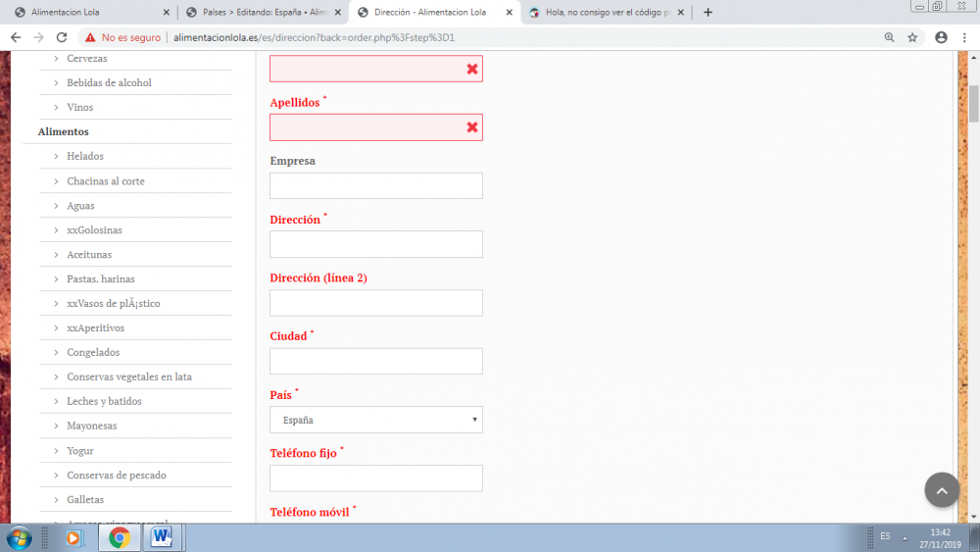Image resolution: width=980 pixels, height=552 pixels.
Task: Click the scroll-to-top round arrow button
Action: tap(942, 490)
